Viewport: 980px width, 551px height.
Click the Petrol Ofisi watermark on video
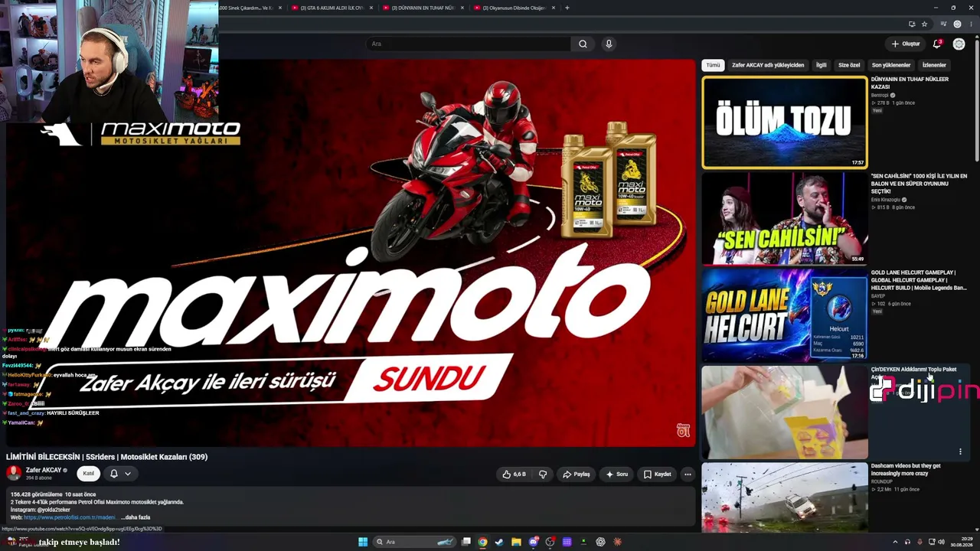683,431
